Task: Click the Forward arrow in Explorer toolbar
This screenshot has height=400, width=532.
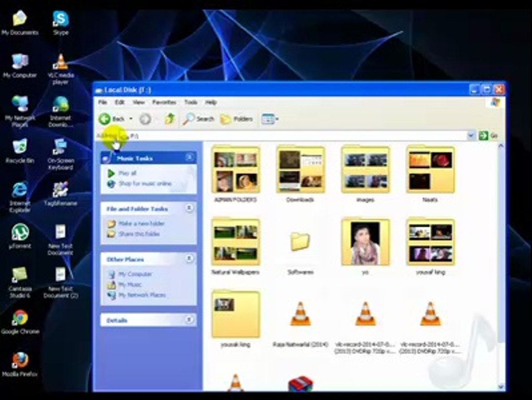Action: 145,119
